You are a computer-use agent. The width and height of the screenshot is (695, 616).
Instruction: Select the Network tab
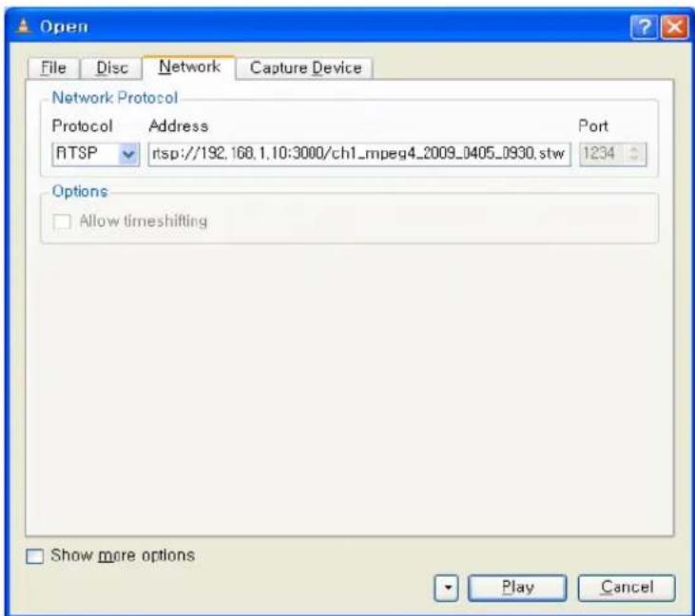pos(189,67)
